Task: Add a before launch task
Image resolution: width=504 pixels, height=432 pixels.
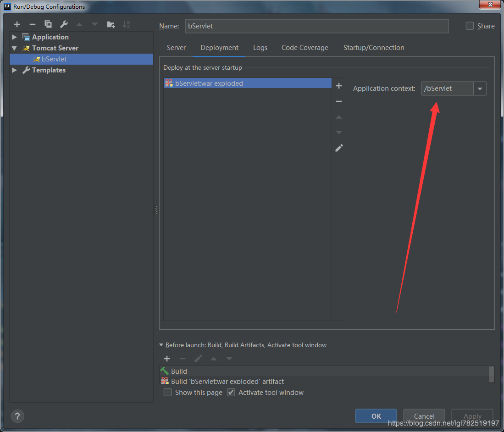Action: coord(167,359)
